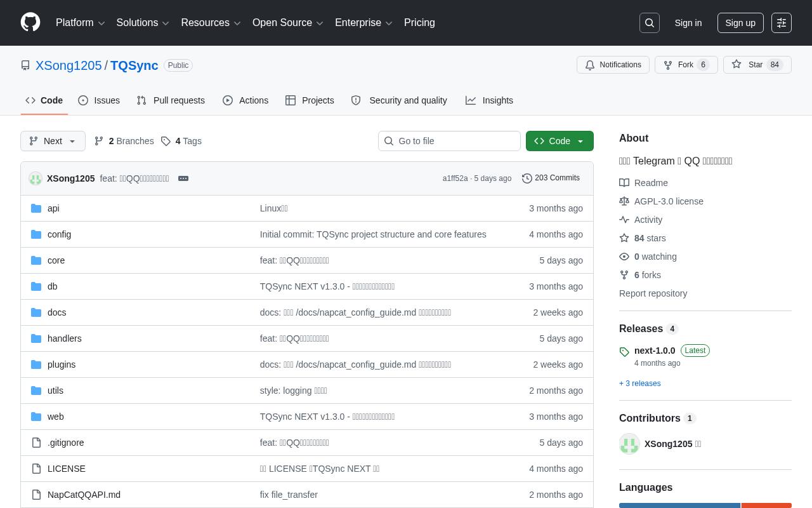Open the Insights tab
This screenshot has width=812, height=508.
tap(489, 100)
